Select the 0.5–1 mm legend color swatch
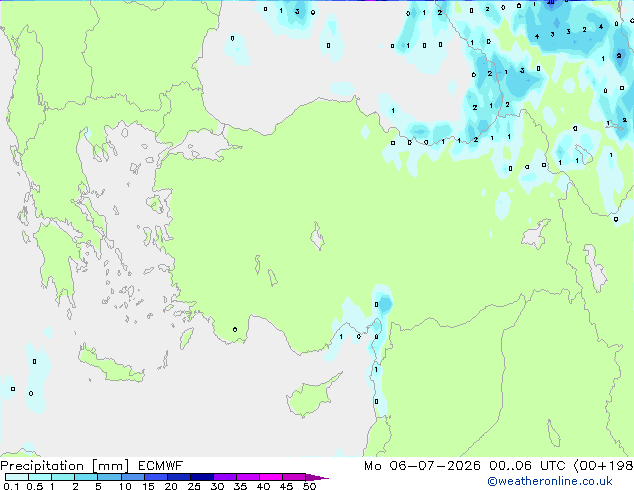 coord(40,477)
